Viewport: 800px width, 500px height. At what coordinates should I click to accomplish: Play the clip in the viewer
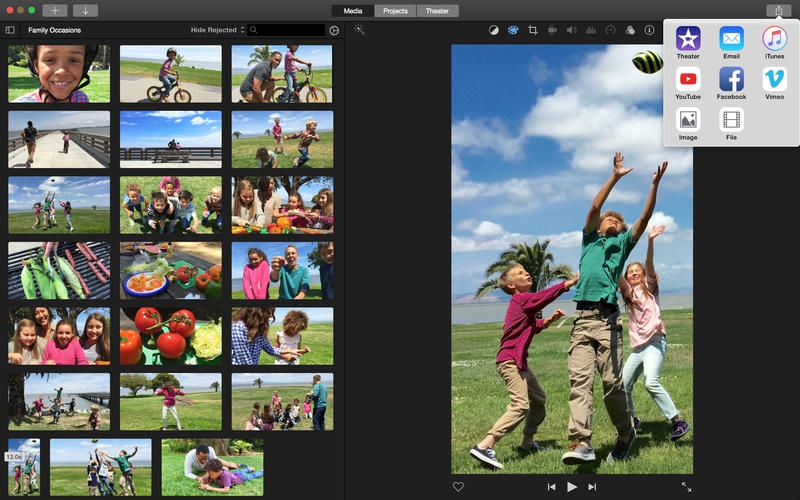pyautogui.click(x=572, y=487)
